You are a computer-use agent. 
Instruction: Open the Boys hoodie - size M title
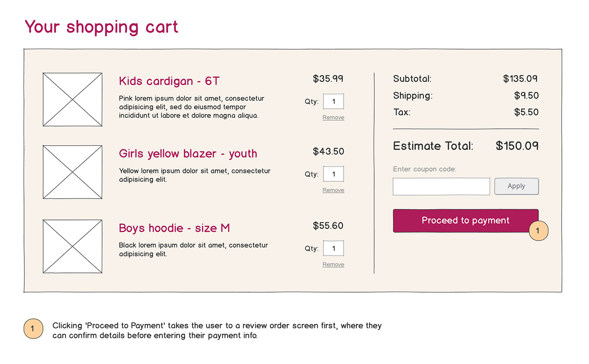(x=174, y=228)
